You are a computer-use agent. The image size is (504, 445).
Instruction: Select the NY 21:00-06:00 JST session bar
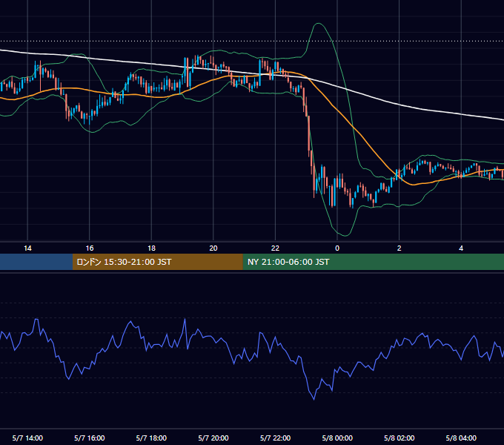tap(373, 262)
